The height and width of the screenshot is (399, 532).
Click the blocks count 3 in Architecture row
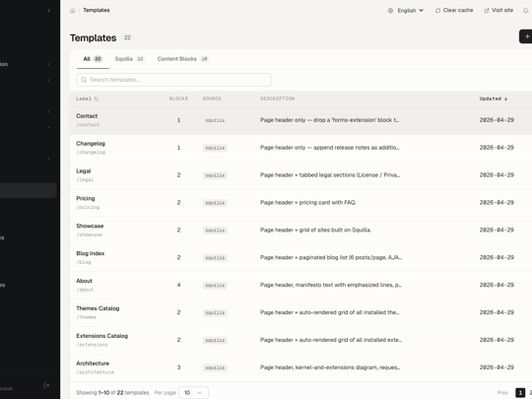(x=178, y=367)
